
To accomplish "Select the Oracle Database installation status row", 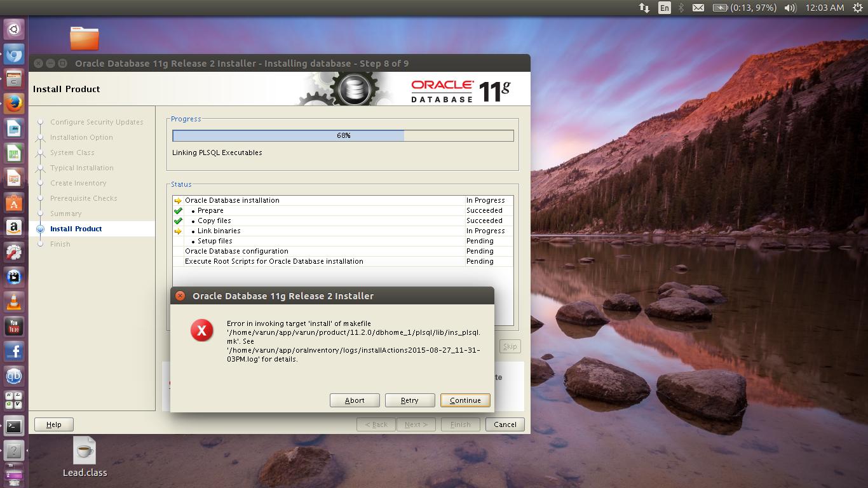I will tap(342, 200).
